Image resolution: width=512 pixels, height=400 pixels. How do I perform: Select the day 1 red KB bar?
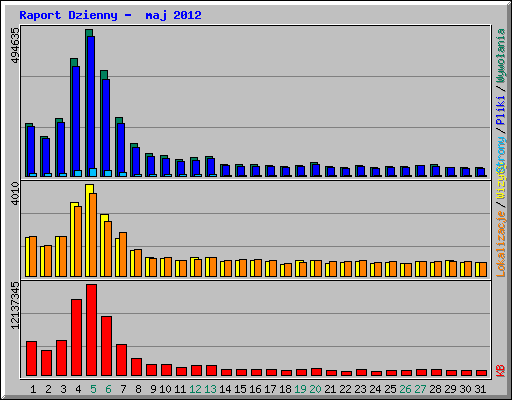tap(31, 359)
